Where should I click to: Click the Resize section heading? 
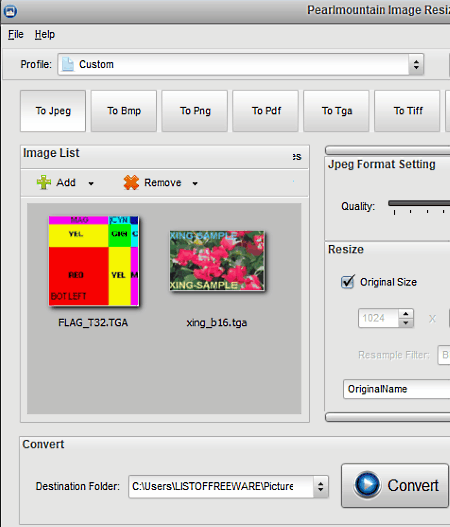(x=346, y=249)
